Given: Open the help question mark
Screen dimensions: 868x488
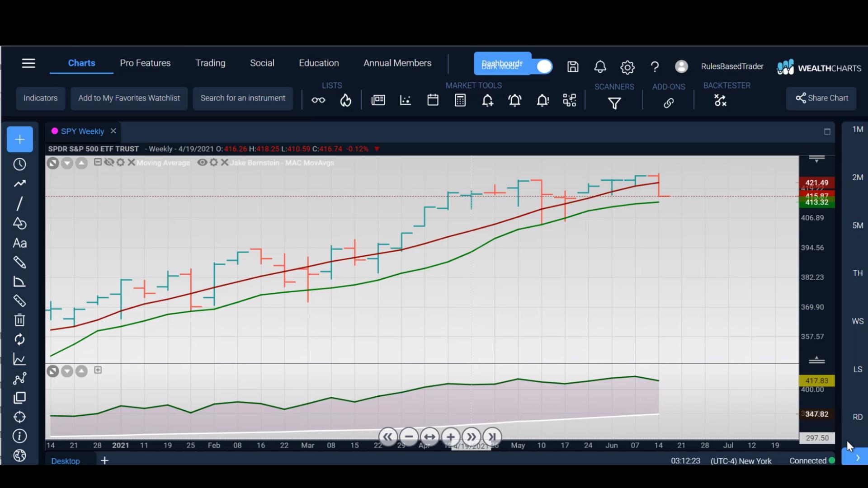Looking at the screenshot, I should (x=655, y=67).
